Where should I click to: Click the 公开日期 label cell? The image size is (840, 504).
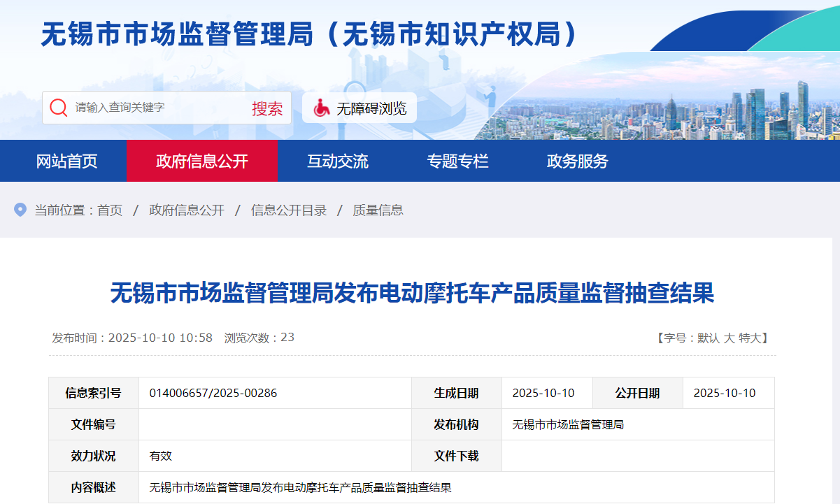[x=638, y=393]
